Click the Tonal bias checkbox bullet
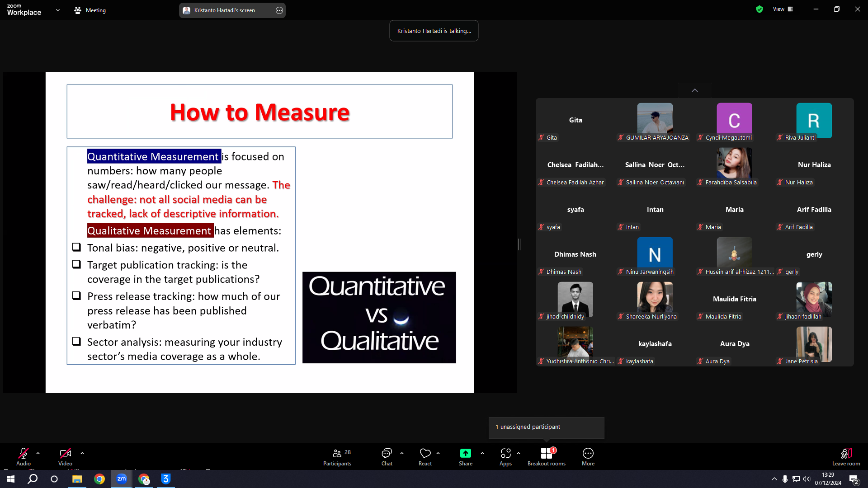This screenshot has height=488, width=868. (x=76, y=247)
